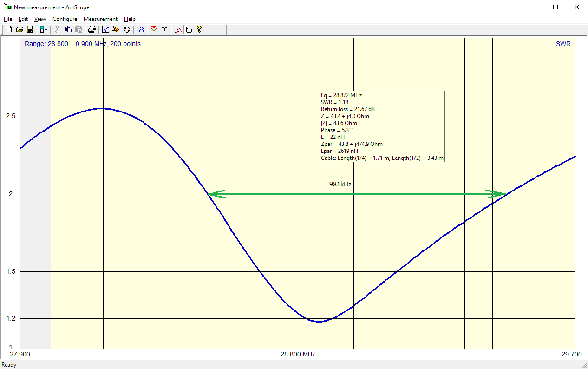Open a file with the folder icon
Image resolution: width=588 pixels, height=369 pixels.
(x=20, y=30)
